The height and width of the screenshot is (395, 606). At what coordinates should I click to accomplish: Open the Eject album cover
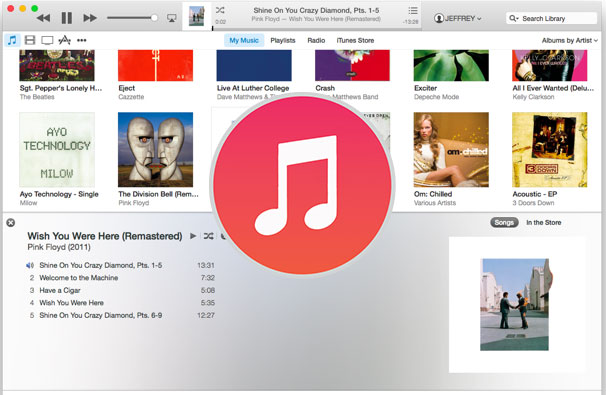tap(155, 65)
